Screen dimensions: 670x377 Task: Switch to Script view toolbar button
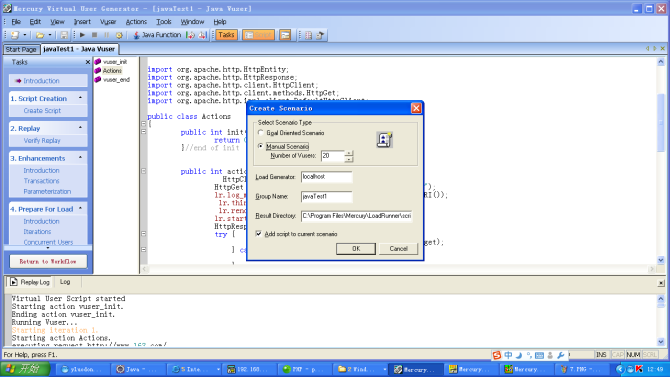pos(259,35)
